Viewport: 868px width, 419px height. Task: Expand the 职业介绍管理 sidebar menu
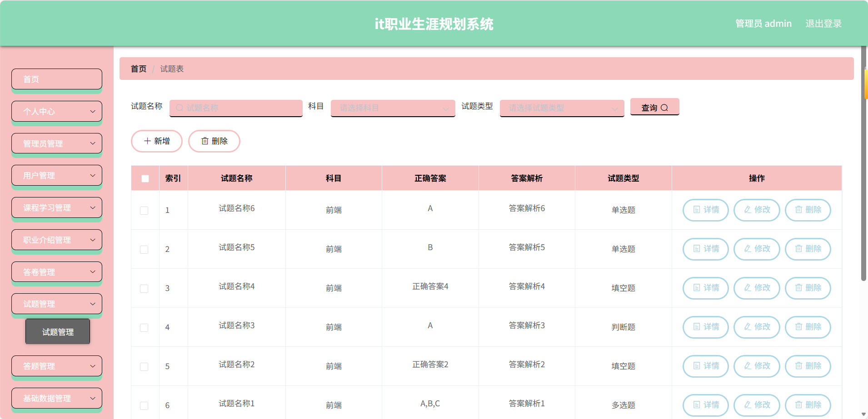[x=57, y=240]
